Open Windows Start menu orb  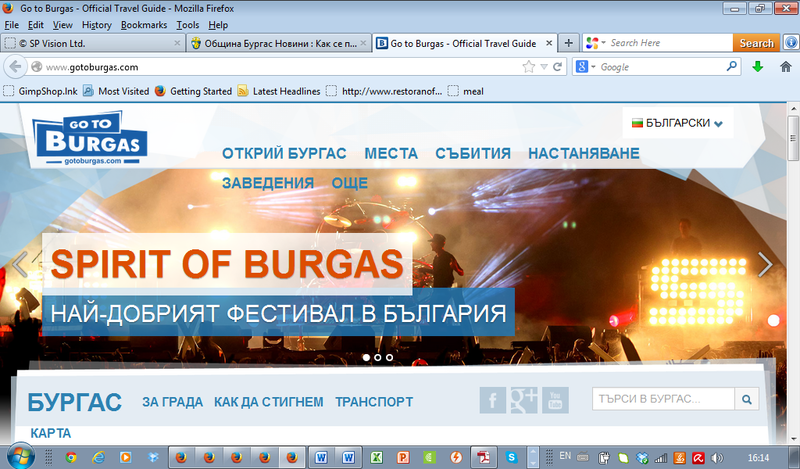coord(20,456)
